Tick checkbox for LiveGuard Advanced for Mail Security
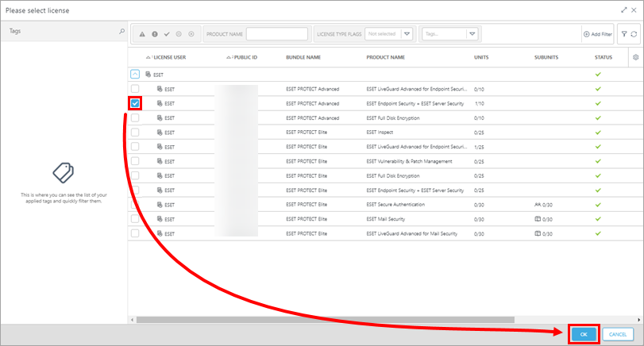The width and height of the screenshot is (644, 346). coord(135,233)
